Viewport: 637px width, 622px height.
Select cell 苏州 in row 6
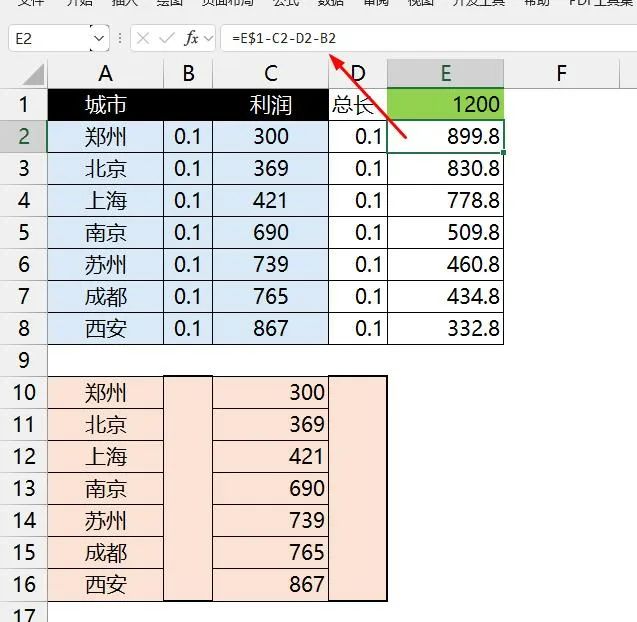106,264
